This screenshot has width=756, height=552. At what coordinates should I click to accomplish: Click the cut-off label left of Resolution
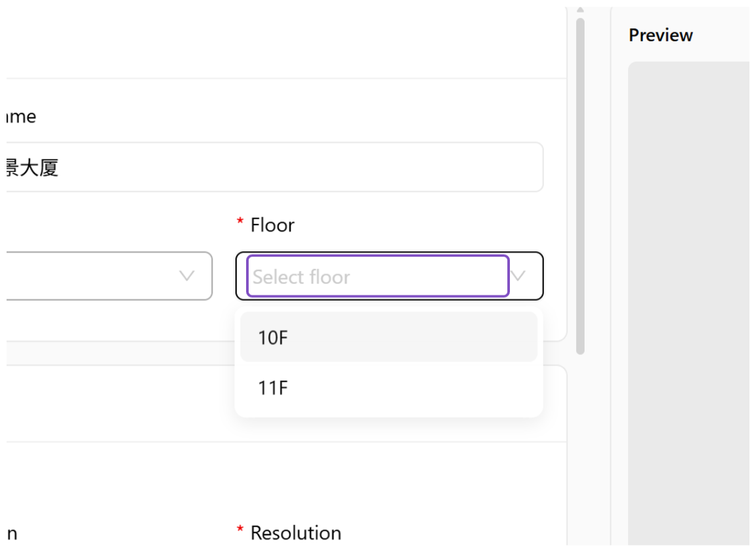coord(12,534)
